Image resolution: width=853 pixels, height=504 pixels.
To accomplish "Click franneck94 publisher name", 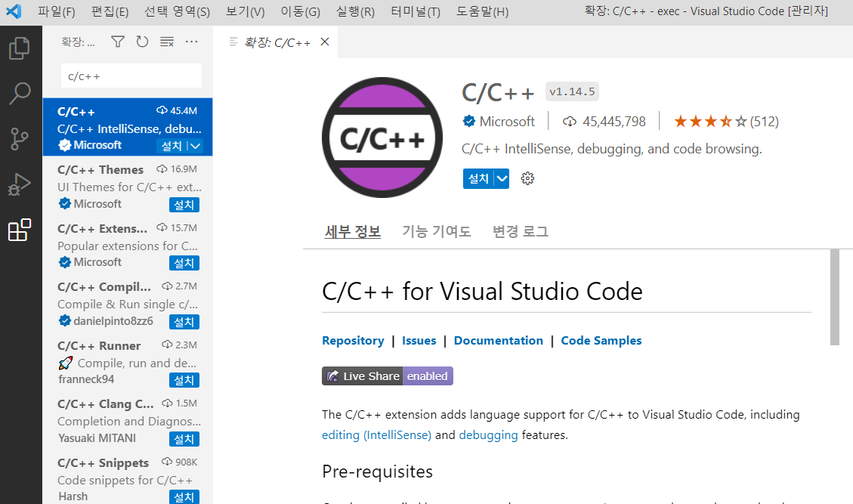I will pos(86,379).
